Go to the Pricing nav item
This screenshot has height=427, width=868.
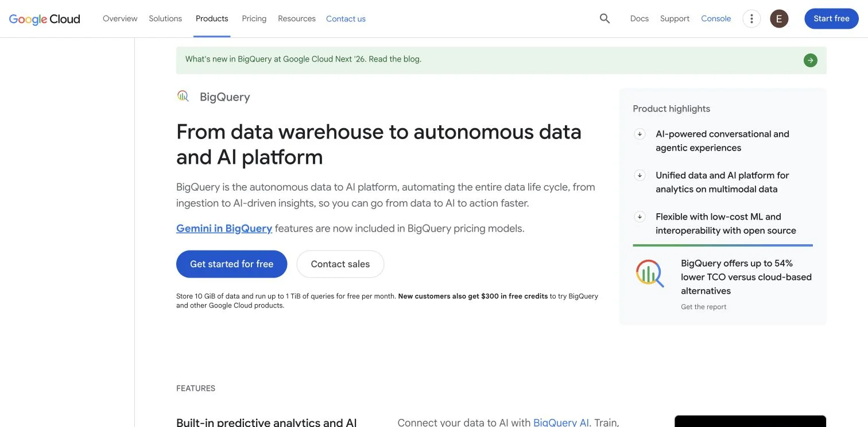(x=254, y=18)
